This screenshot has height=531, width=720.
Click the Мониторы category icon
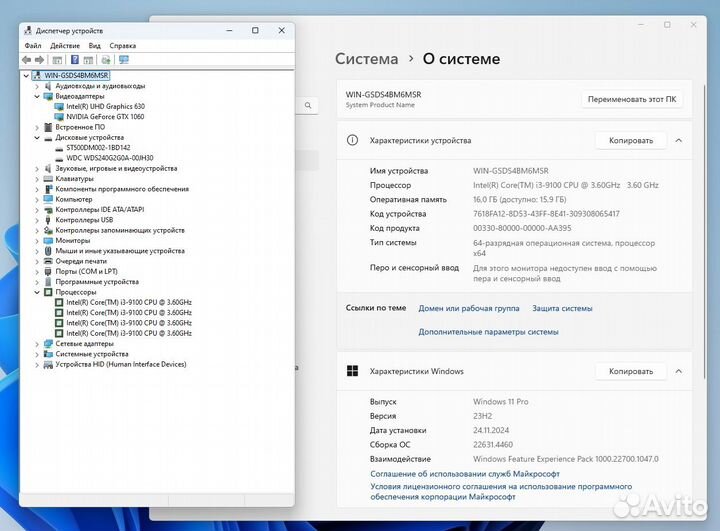pos(48,240)
